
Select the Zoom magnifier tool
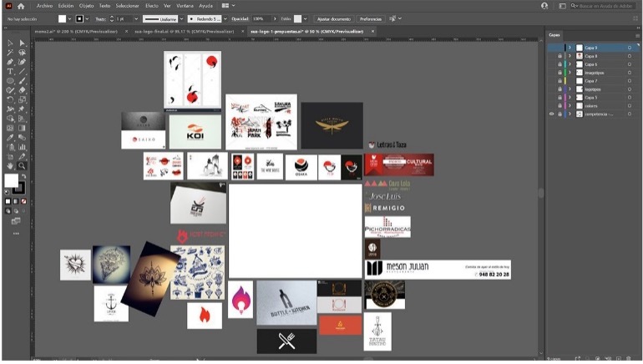coord(22,166)
